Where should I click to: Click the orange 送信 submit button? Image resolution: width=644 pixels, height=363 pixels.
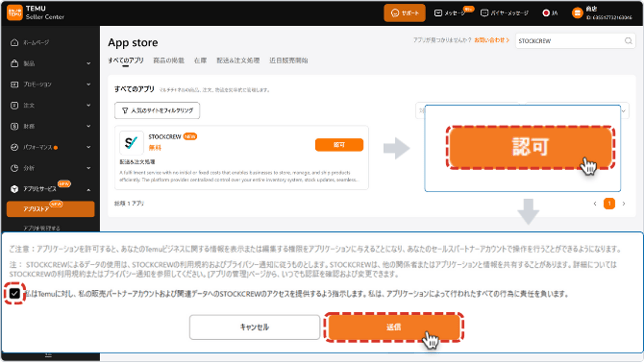coord(393,327)
